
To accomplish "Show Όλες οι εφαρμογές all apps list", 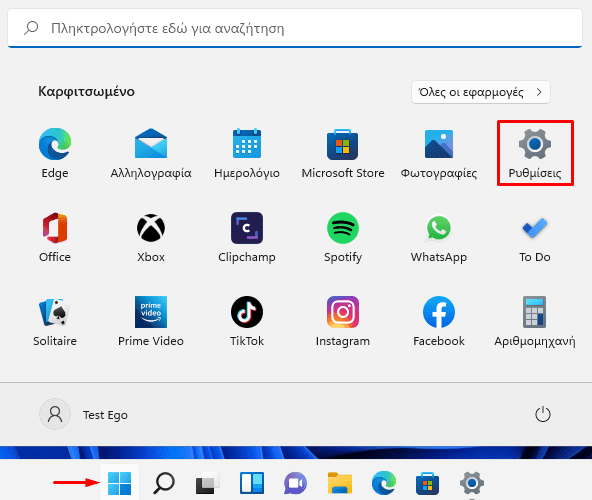I will (481, 92).
